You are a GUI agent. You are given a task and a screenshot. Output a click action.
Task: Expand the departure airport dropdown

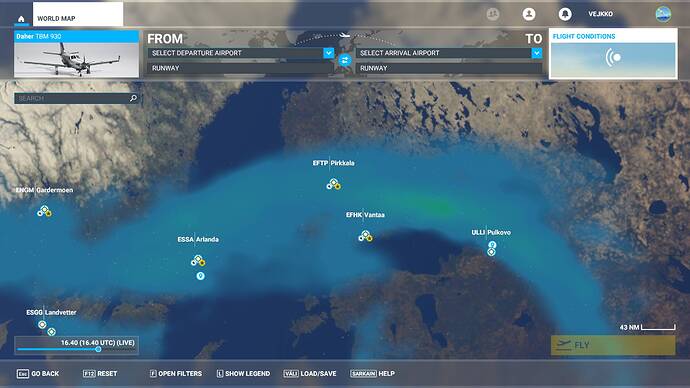pos(329,53)
